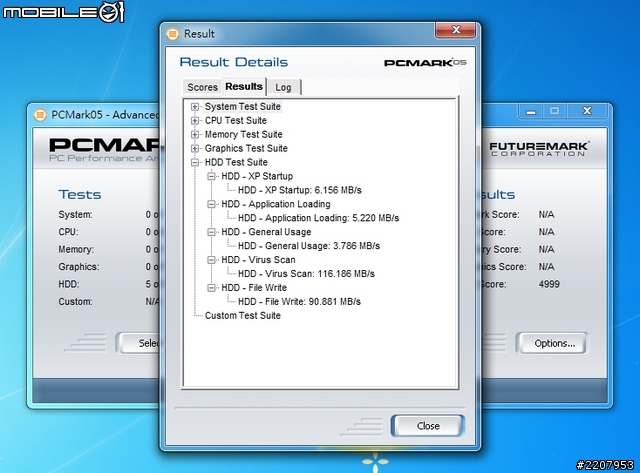Collapse the HDD - XP Startup node
Viewport: 640px width, 473px height.
pyautogui.click(x=211, y=176)
